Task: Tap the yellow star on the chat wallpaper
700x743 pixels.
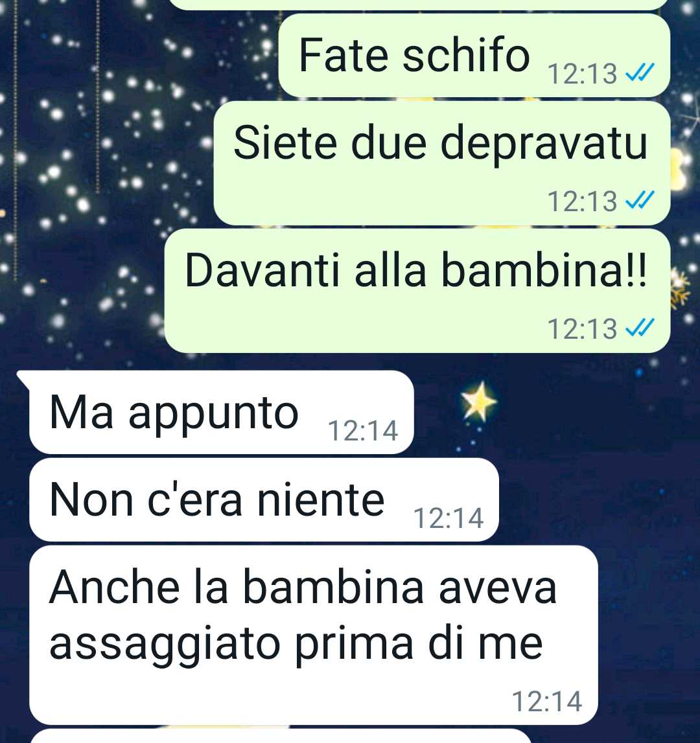Action: click(479, 402)
